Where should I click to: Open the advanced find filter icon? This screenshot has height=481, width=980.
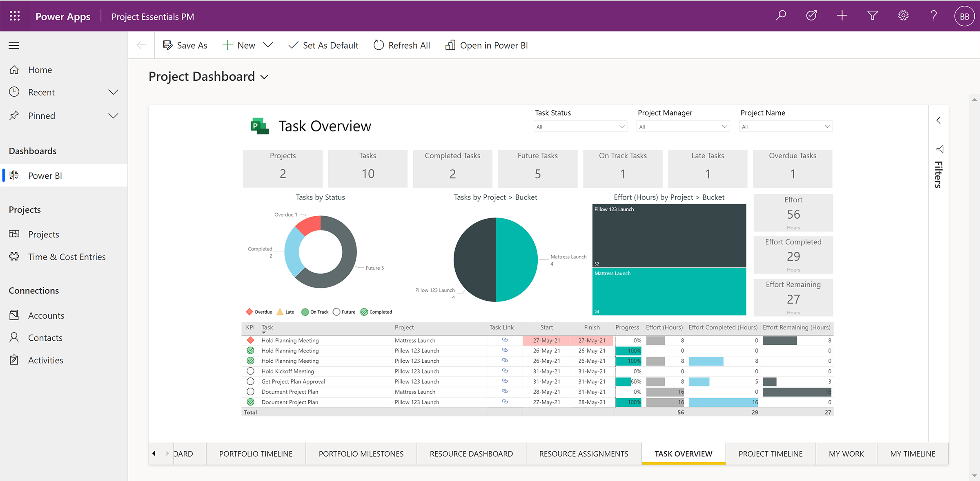pyautogui.click(x=873, y=16)
